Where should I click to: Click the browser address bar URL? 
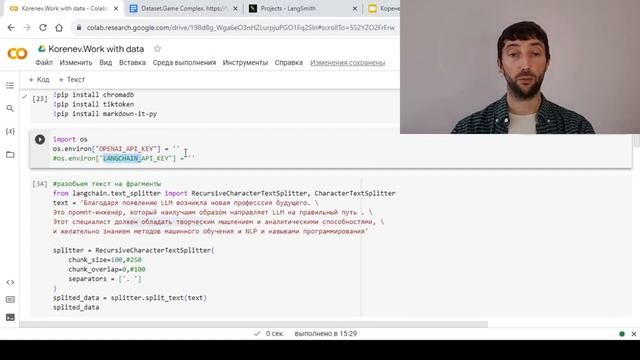click(x=240, y=27)
